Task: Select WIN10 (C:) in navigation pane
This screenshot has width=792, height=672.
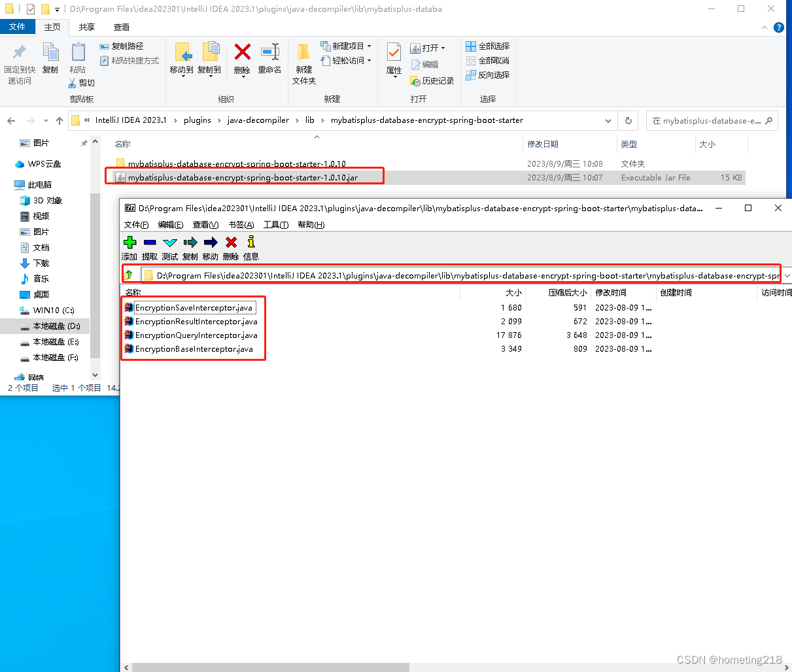Action: (x=54, y=311)
